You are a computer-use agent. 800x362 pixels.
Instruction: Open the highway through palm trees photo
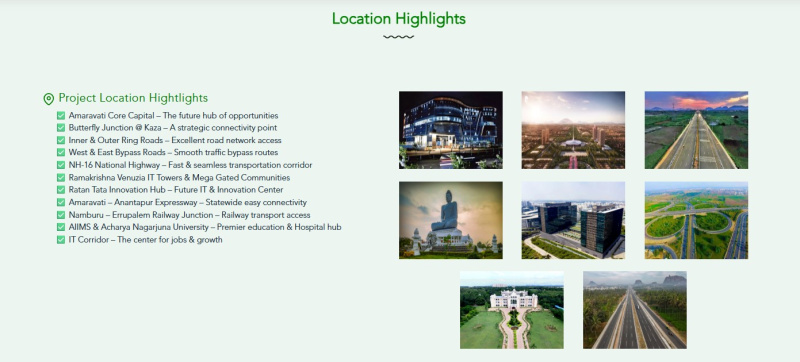(635, 310)
